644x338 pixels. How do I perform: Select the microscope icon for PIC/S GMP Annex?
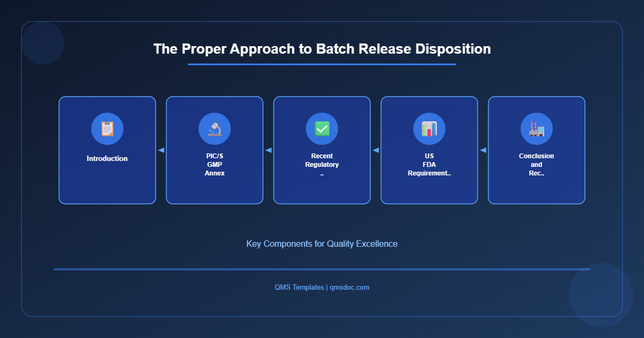tap(215, 129)
